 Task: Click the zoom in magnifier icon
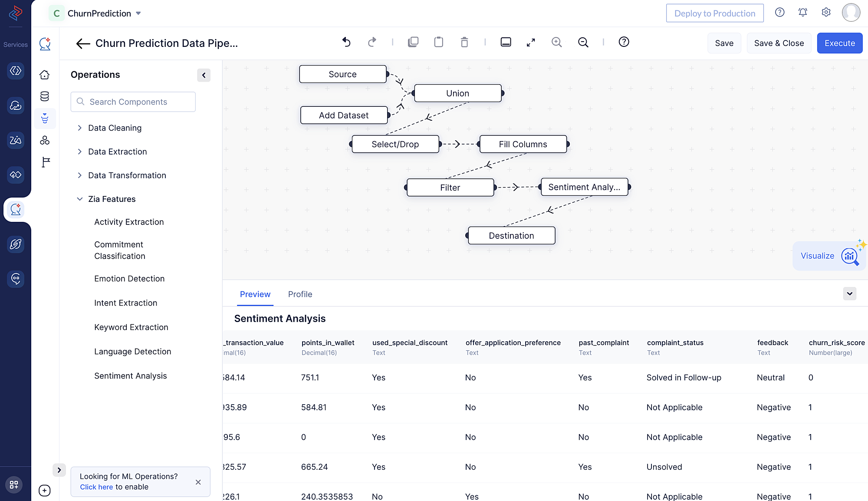point(557,42)
